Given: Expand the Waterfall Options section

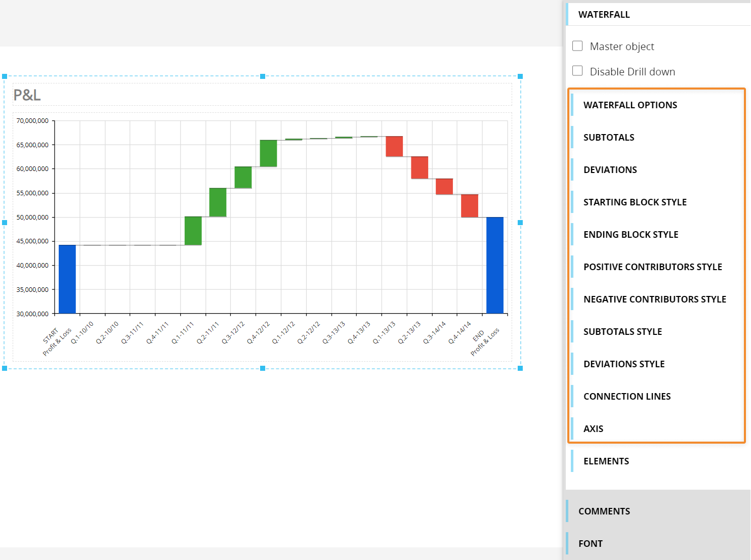Looking at the screenshot, I should (630, 105).
